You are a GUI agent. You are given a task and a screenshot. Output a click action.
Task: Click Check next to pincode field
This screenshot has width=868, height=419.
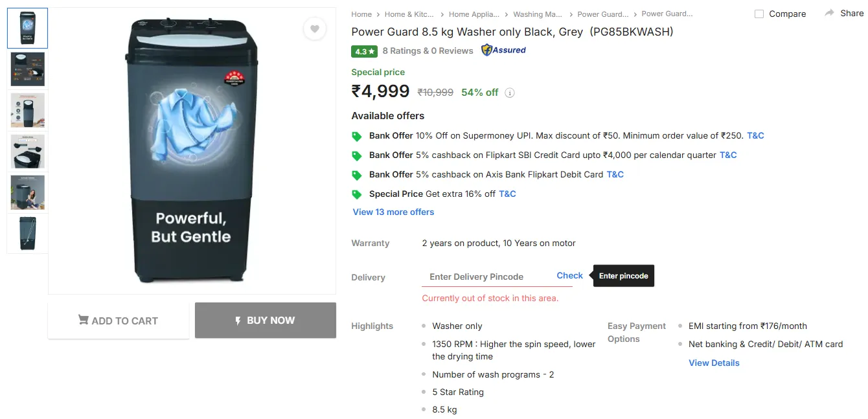coord(569,275)
